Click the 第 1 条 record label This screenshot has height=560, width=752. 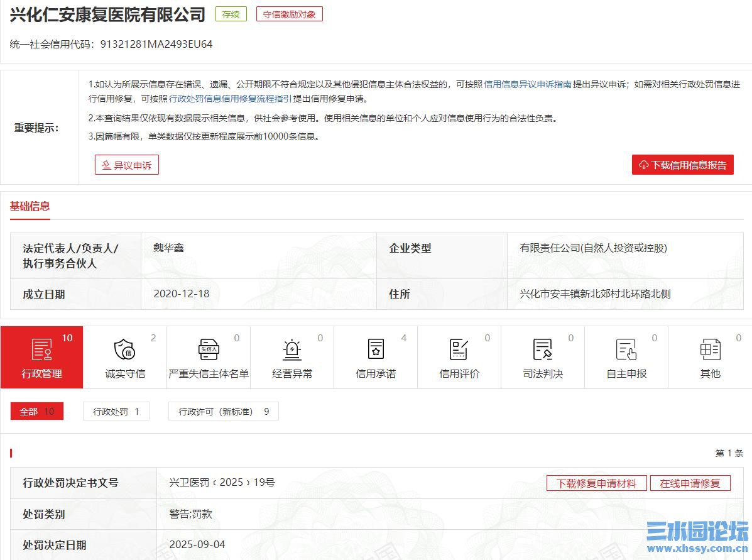729,453
